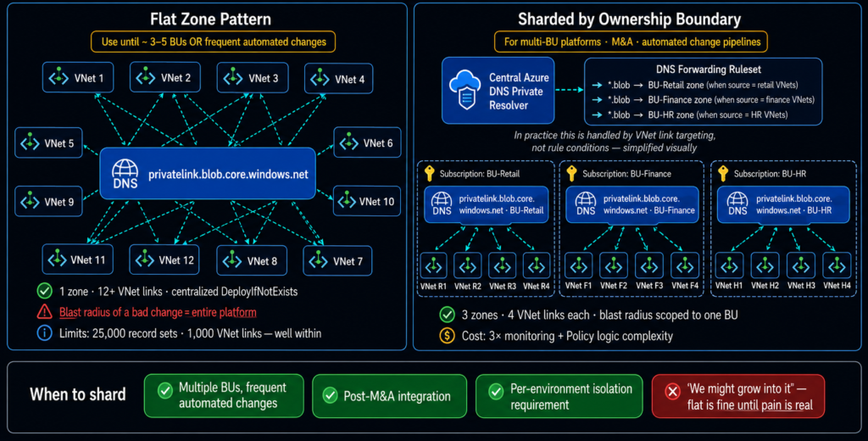Click the 'VNet H4' label

837,286
